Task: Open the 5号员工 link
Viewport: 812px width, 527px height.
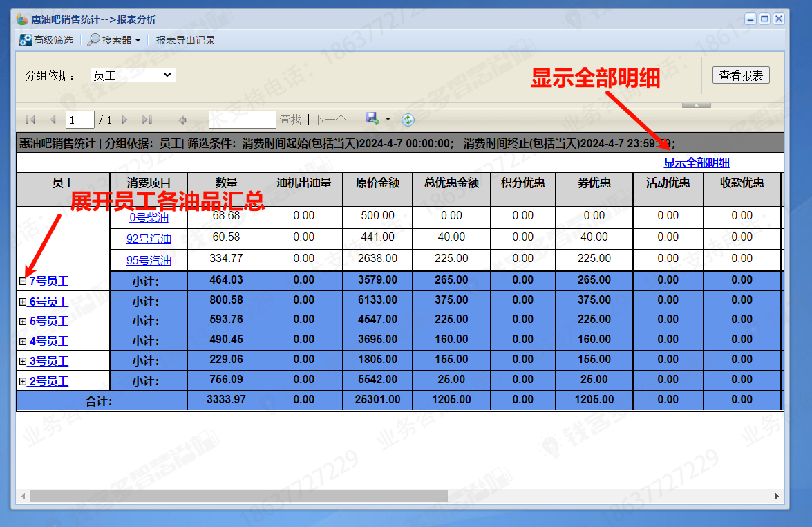Action: click(48, 322)
